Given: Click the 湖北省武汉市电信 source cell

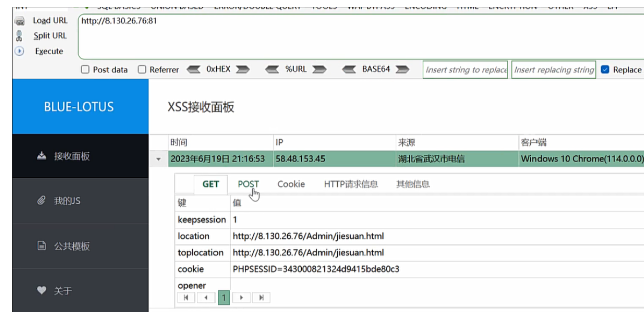Looking at the screenshot, I should 458,159.
